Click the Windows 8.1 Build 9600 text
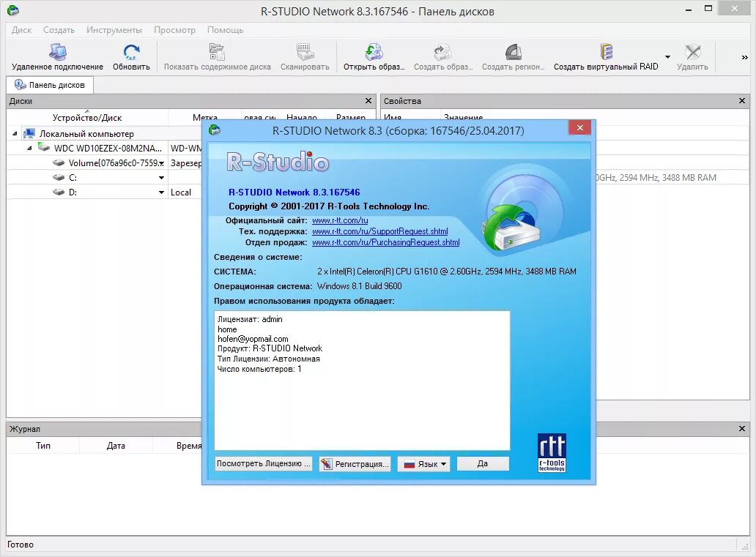Viewport: 756px width, 557px height. (359, 285)
